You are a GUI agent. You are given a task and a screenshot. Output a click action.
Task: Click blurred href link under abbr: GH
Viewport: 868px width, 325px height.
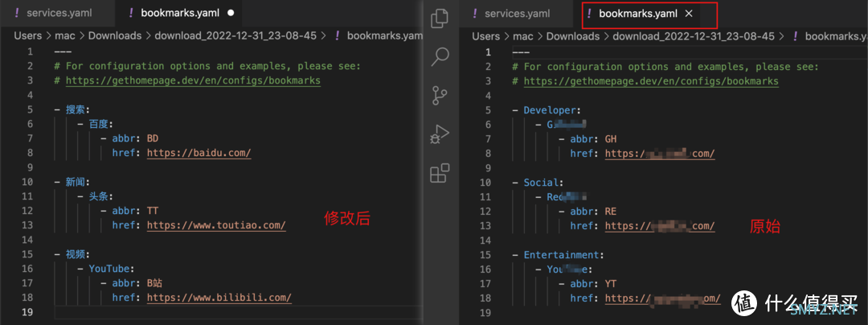(x=660, y=153)
